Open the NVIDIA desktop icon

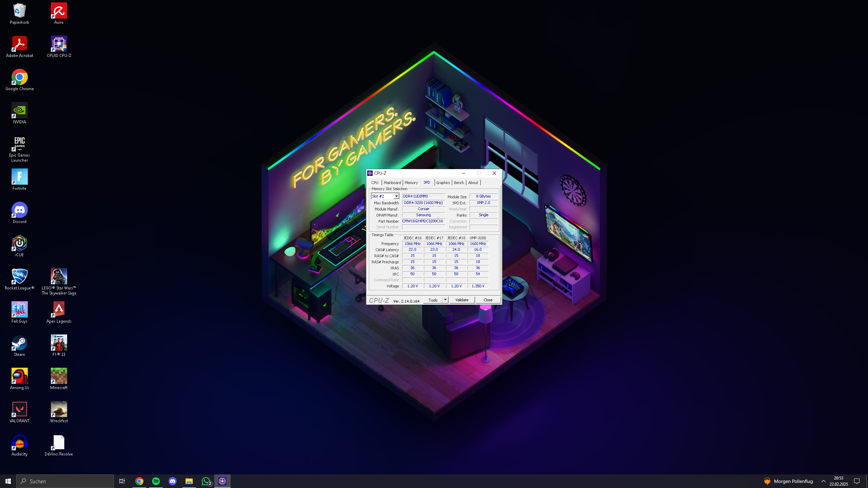tap(19, 110)
